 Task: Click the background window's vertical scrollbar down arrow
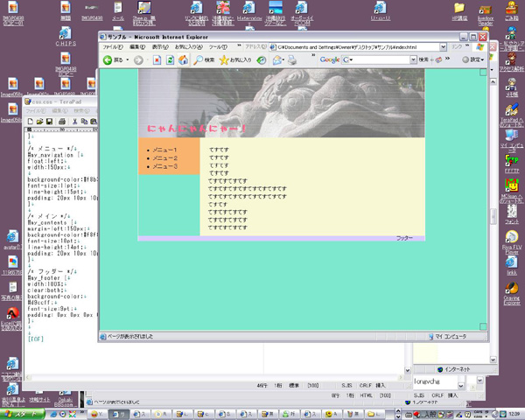click(493, 360)
